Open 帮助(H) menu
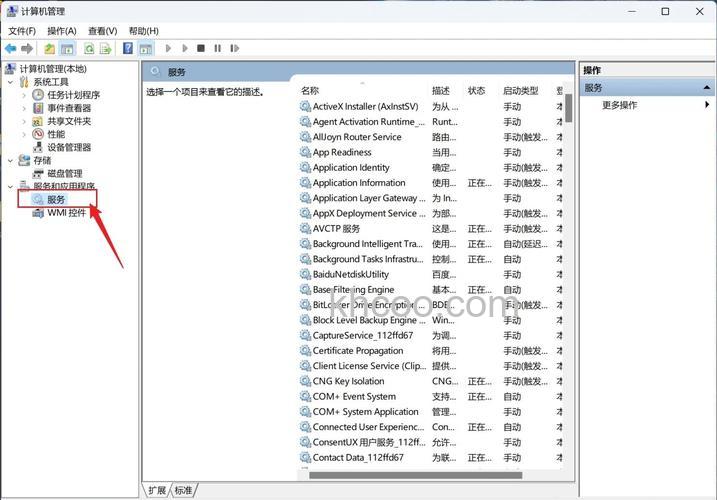This screenshot has height=500, width=717. click(x=144, y=31)
